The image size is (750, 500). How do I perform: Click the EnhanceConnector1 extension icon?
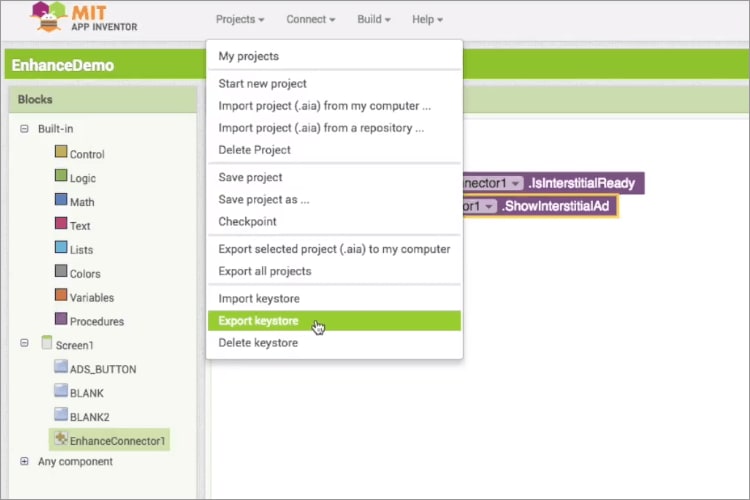pos(61,438)
